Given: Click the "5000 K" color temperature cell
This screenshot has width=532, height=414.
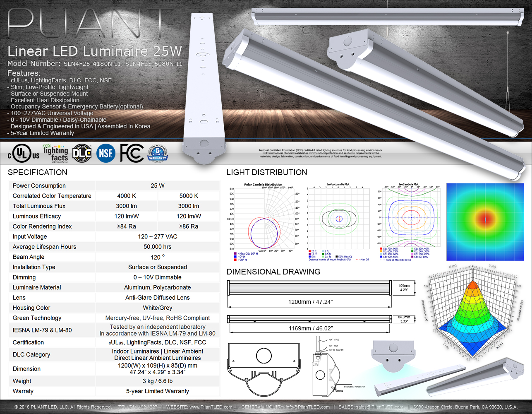Looking at the screenshot, I should pos(189,196).
